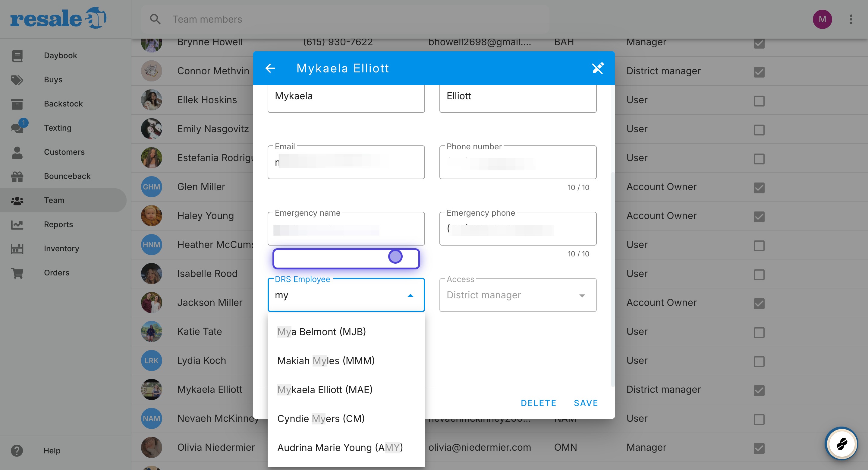The width and height of the screenshot is (868, 470).
Task: Click the Team members search box
Action: [x=345, y=19]
